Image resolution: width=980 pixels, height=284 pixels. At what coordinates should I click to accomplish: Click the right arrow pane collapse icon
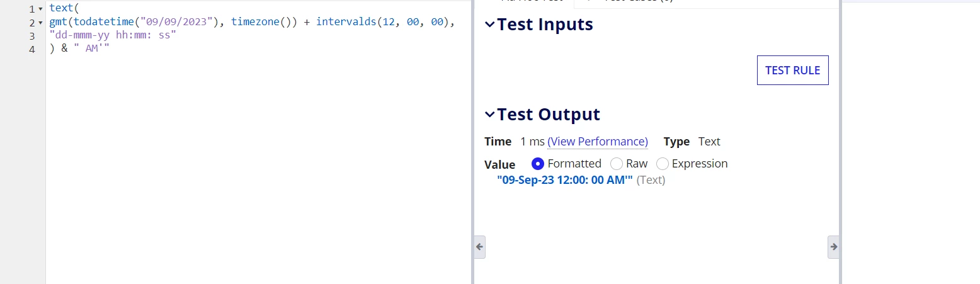tap(833, 247)
